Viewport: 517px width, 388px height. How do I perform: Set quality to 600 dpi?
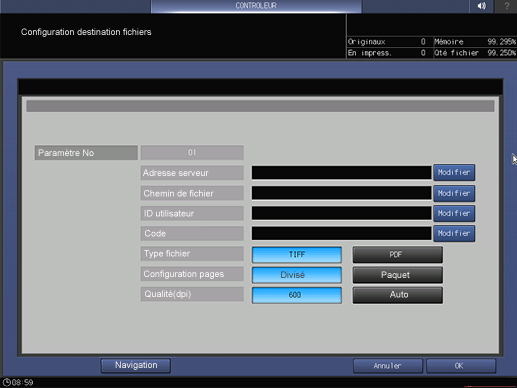point(297,295)
